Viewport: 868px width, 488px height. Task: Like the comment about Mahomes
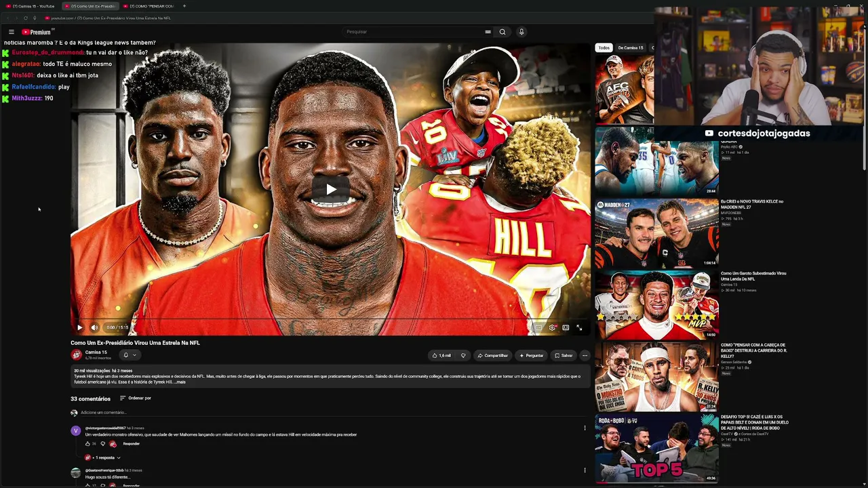pos(87,444)
